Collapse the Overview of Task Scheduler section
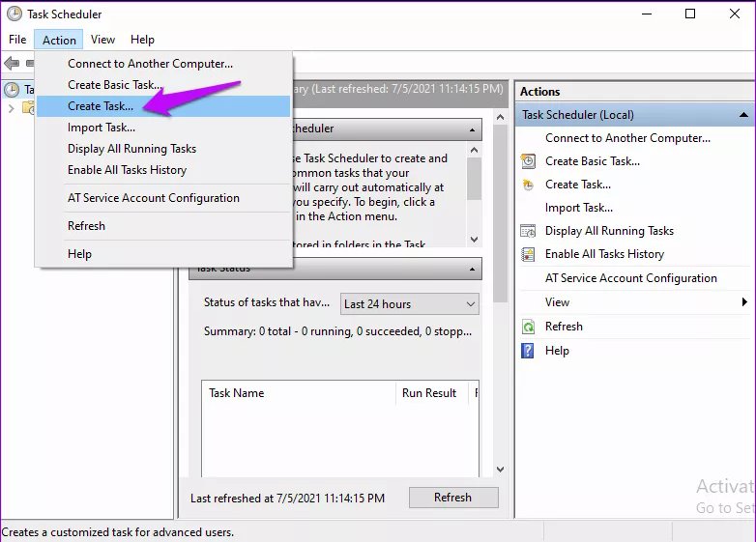 click(472, 129)
